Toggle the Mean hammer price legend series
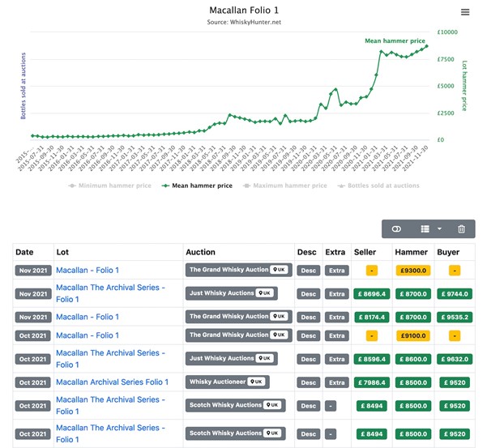The height and width of the screenshot is (448, 487). coord(197,186)
